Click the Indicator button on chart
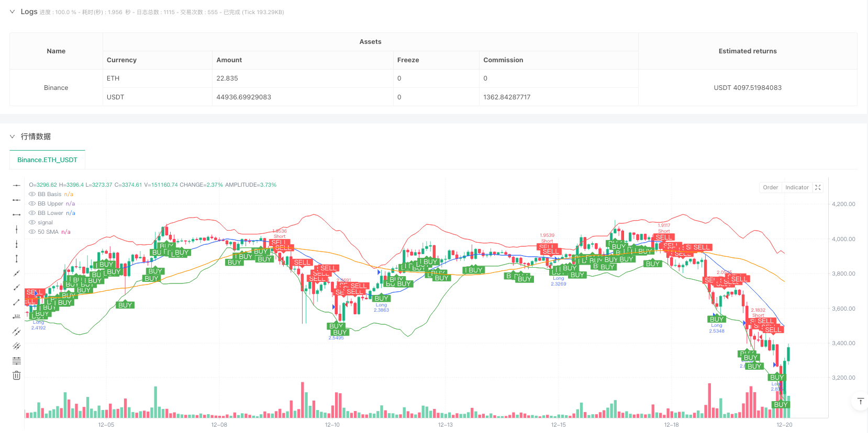Screen dimensions: 868x433 click(x=797, y=187)
